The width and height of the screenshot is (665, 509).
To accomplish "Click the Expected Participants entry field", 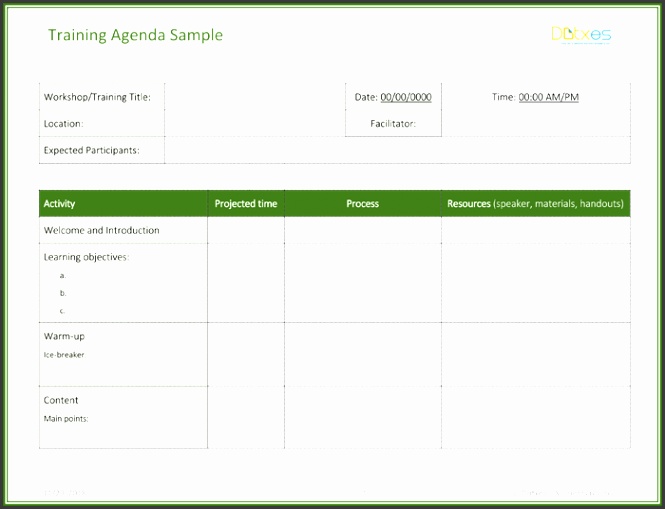I will tap(396, 151).
